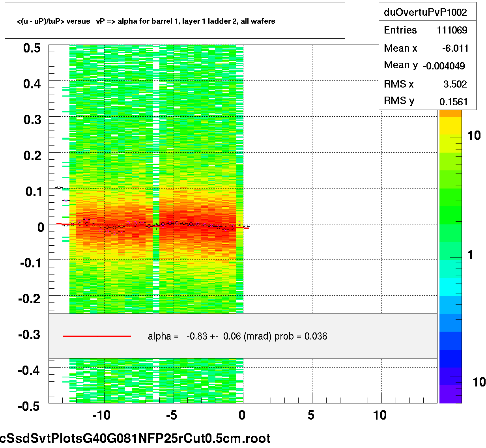Click the alpha fit result legend text
Screen dimensions: 486x448
click(x=237, y=336)
